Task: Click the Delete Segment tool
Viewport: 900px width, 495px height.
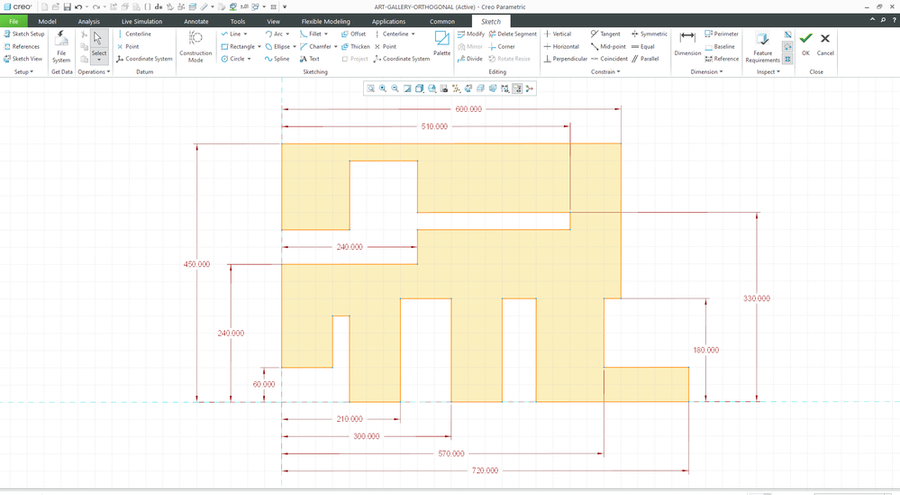Action: 512,34
